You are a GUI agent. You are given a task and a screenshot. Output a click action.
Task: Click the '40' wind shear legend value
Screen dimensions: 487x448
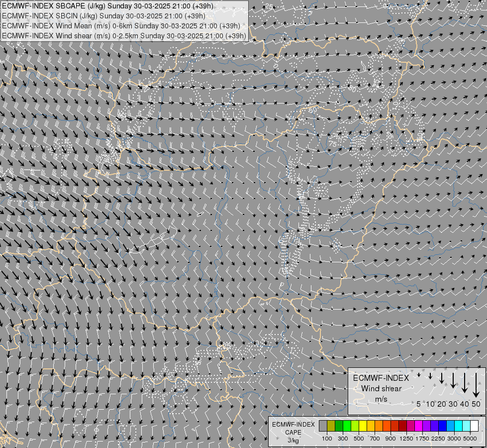tap(464, 404)
